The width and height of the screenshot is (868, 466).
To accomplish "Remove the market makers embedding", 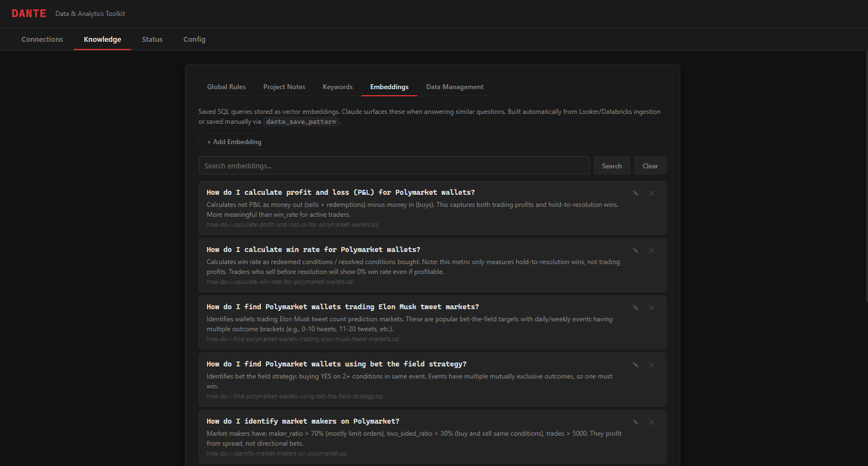I will [x=651, y=422].
